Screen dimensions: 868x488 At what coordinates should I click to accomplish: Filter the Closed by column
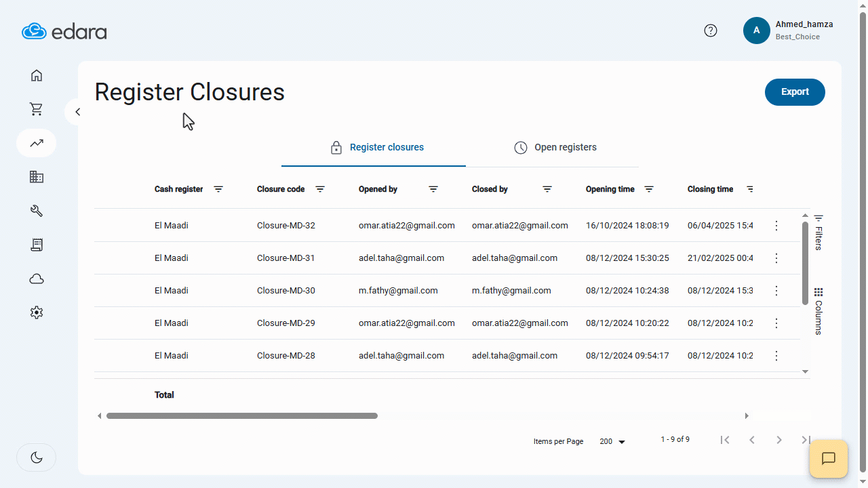547,189
